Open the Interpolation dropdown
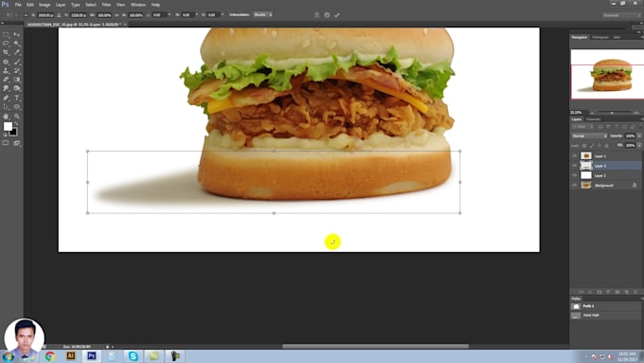 point(262,15)
